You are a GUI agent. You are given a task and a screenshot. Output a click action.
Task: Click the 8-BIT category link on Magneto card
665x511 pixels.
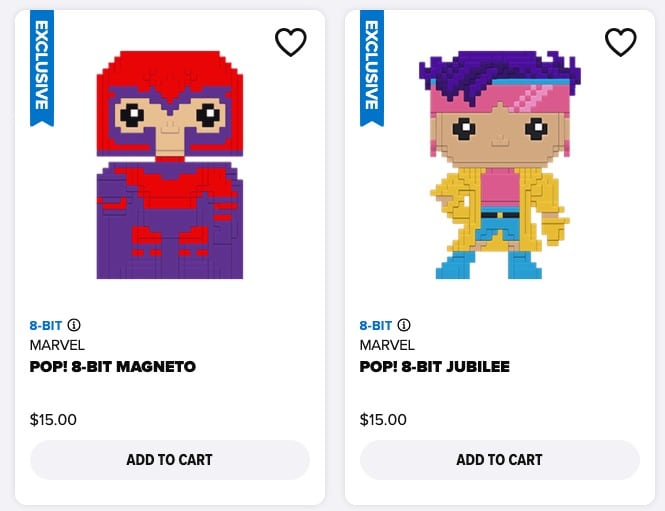point(46,325)
